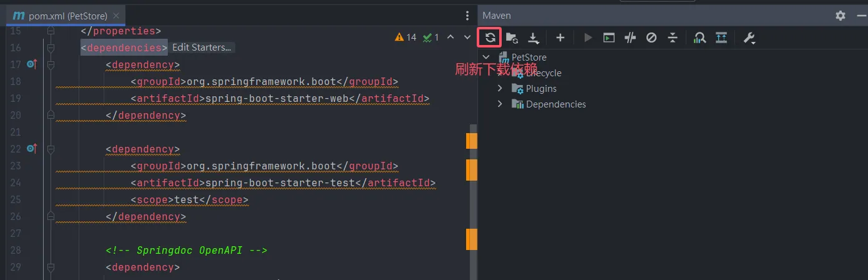
Task: Expand the Dependencies tree node
Action: 500,104
